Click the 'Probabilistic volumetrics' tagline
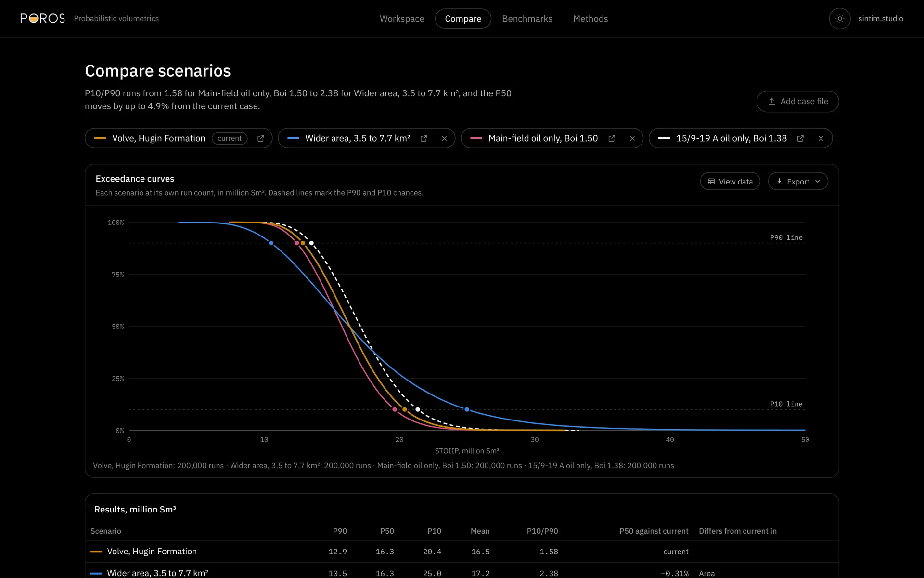Viewport: 924px width, 578px height. pos(116,18)
